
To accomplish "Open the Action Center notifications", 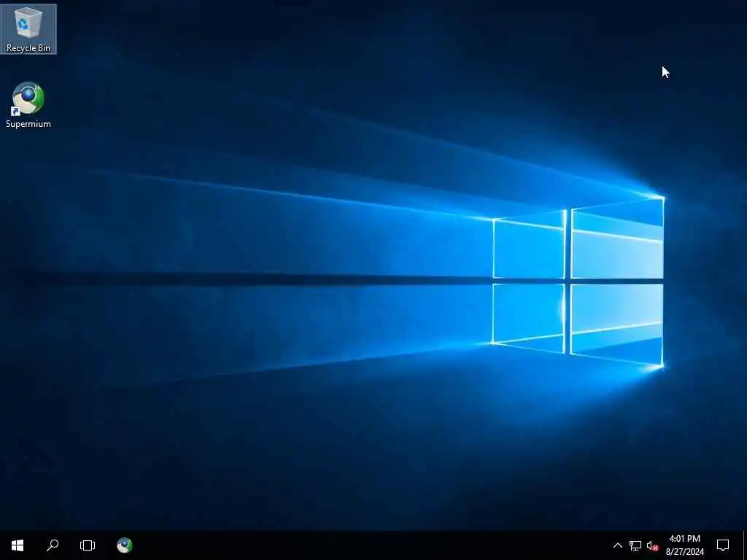I will pos(723,545).
